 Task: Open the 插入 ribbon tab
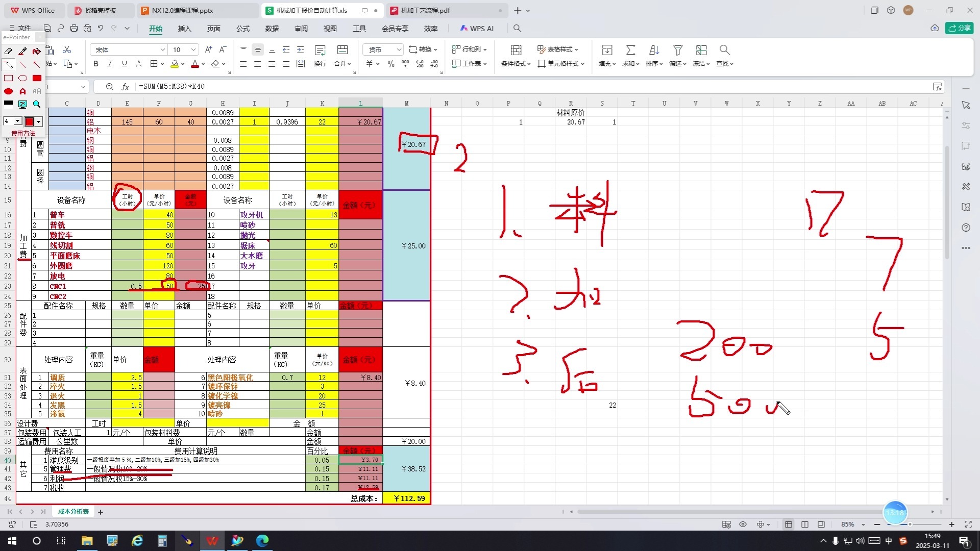coord(184,29)
